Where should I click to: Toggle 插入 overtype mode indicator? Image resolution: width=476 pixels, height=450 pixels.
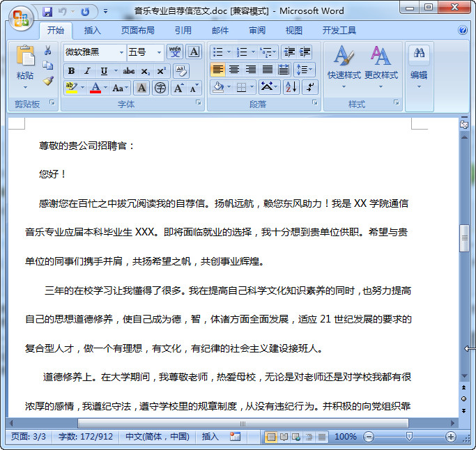point(210,437)
